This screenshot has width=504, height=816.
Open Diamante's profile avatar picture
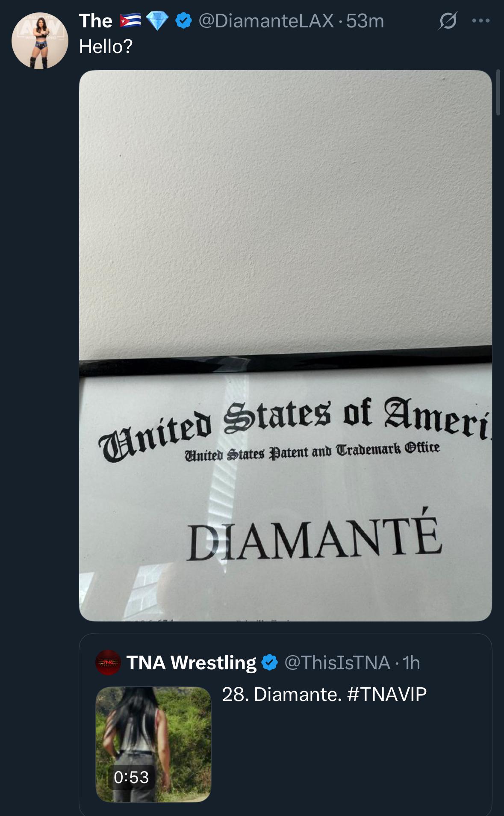pos(40,41)
